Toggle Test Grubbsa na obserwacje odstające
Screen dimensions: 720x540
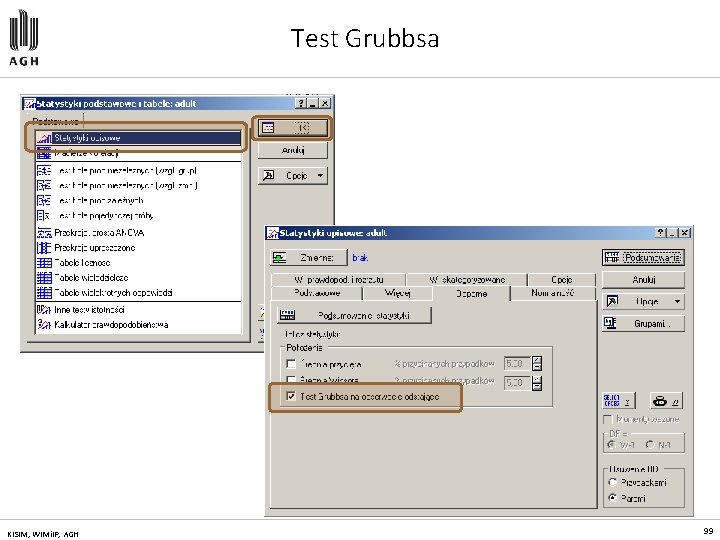coord(291,396)
